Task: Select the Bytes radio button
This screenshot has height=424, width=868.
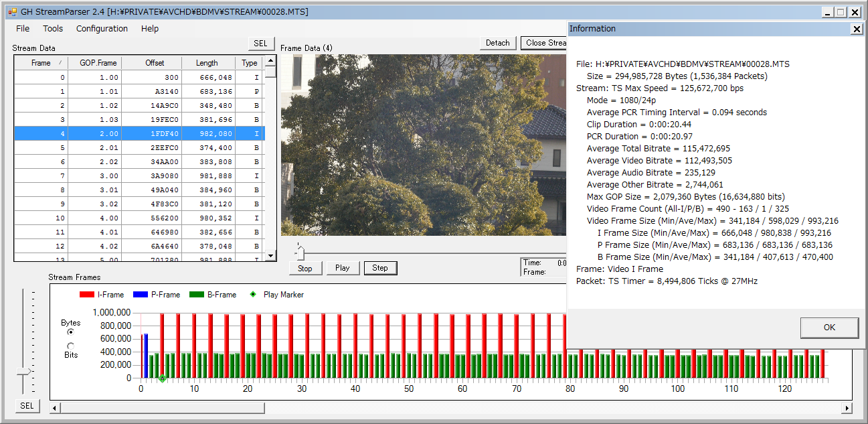Action: 71,332
